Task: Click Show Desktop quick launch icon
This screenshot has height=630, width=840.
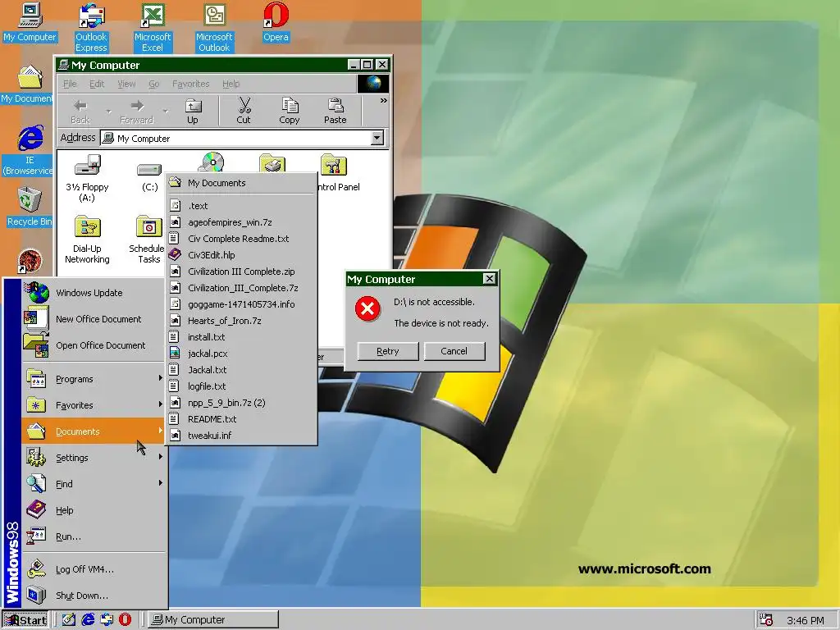Action: (69, 620)
